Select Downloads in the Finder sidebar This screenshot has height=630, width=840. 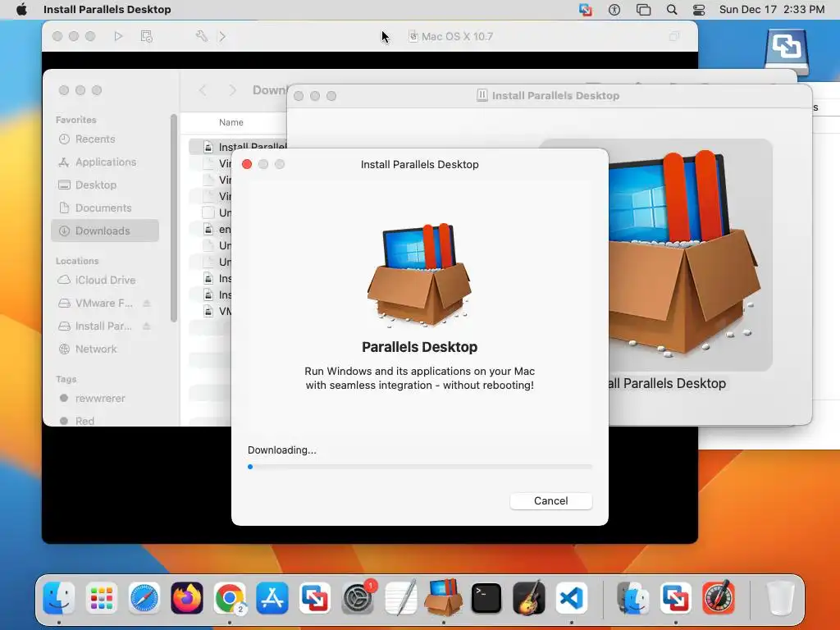105,231
